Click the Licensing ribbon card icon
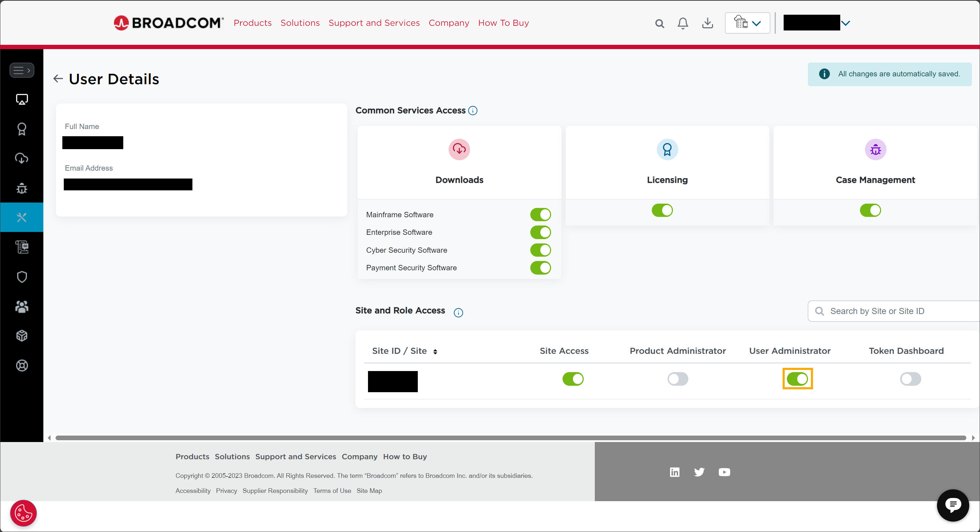This screenshot has height=532, width=980. coord(667,149)
